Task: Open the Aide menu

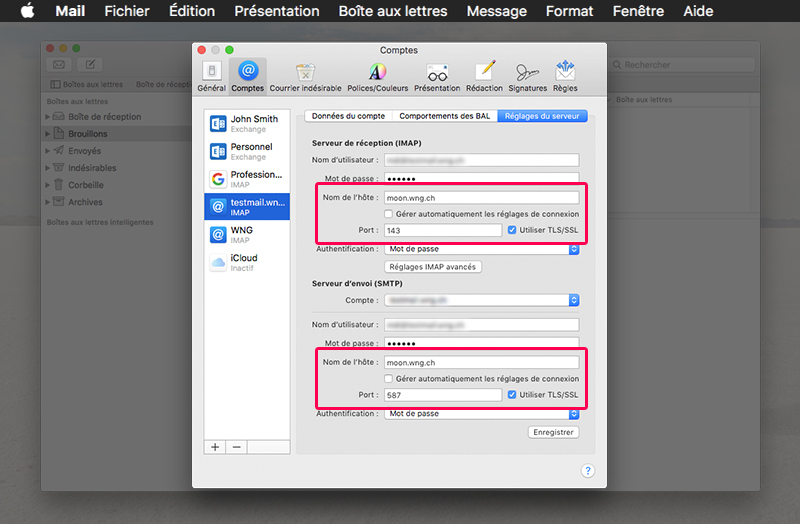Action: click(698, 11)
